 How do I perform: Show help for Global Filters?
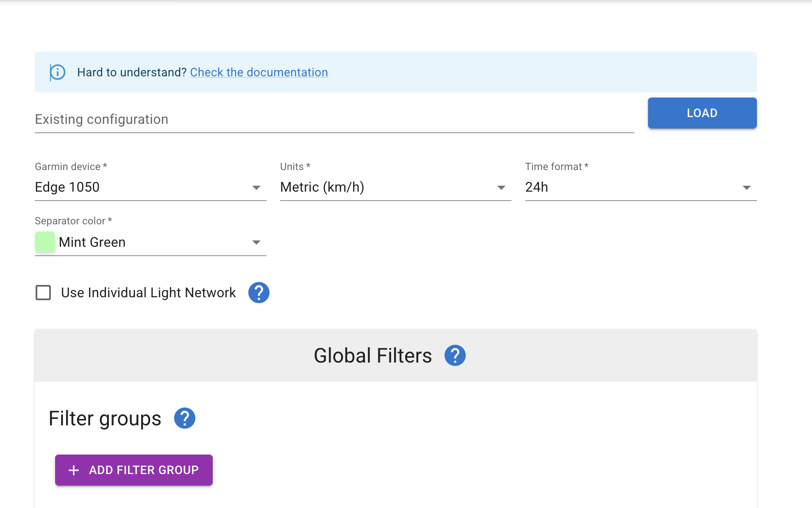point(455,355)
